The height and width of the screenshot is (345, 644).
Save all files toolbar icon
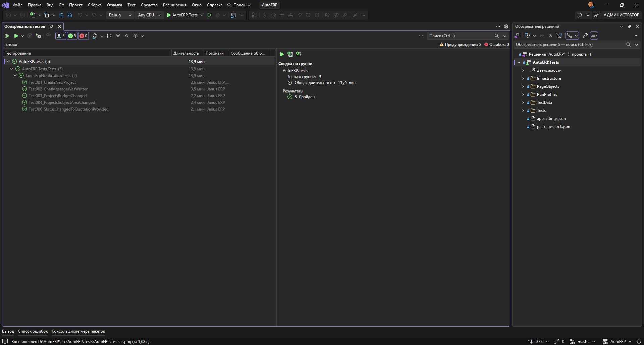[70, 15]
